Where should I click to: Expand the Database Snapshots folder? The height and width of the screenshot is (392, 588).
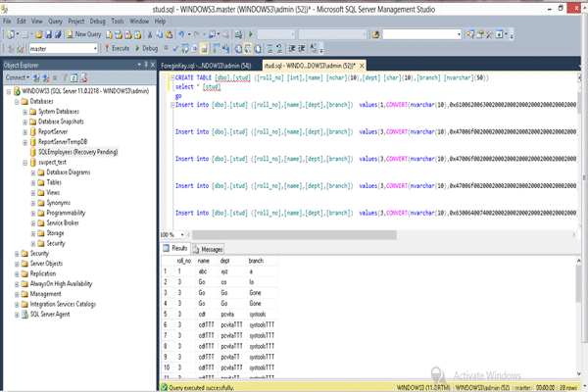click(x=24, y=122)
